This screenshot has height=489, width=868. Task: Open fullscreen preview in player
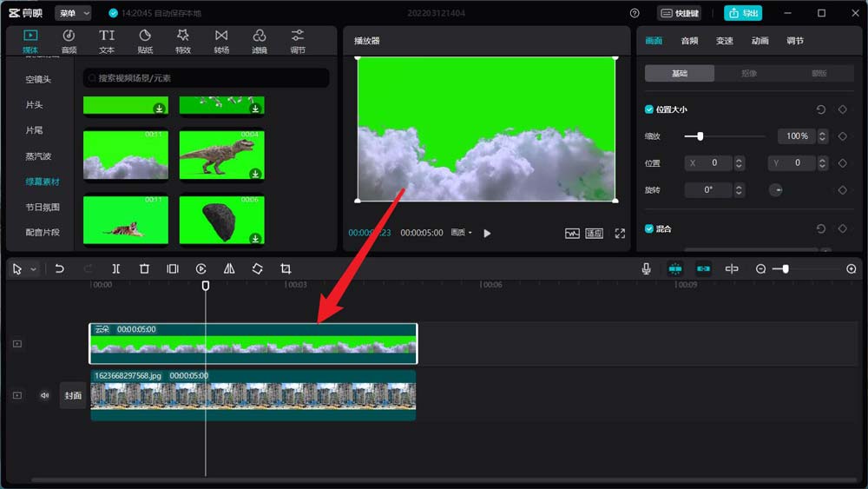[x=620, y=233]
